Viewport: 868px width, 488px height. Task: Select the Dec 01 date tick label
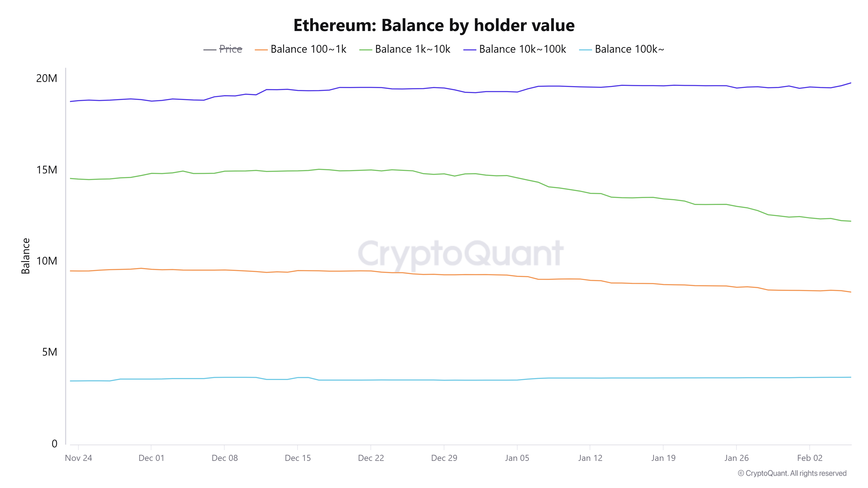151,458
